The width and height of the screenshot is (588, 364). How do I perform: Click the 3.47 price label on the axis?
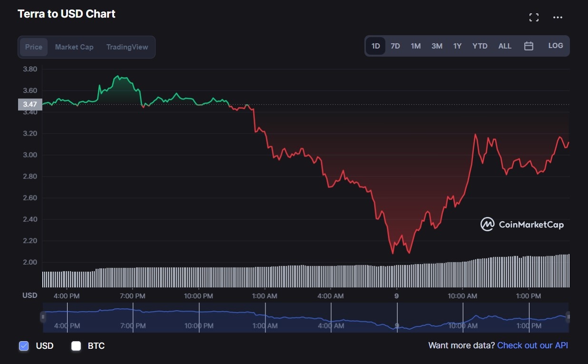(29, 104)
